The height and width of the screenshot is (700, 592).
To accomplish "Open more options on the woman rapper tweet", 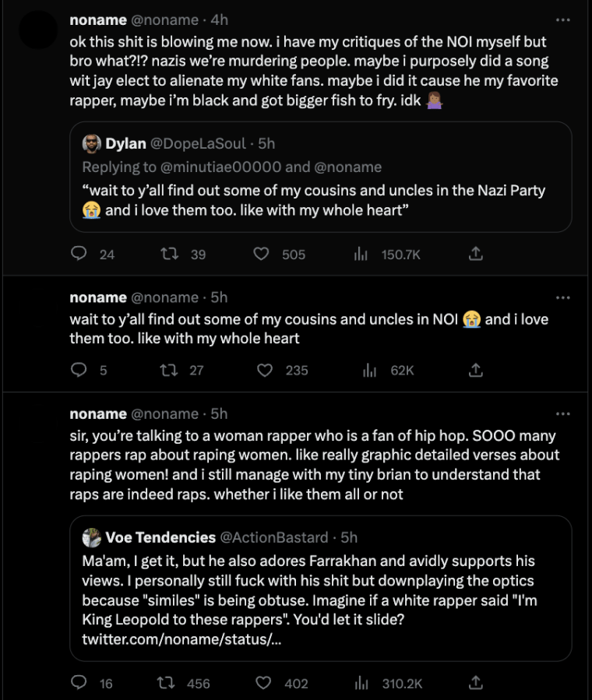I will [x=563, y=414].
